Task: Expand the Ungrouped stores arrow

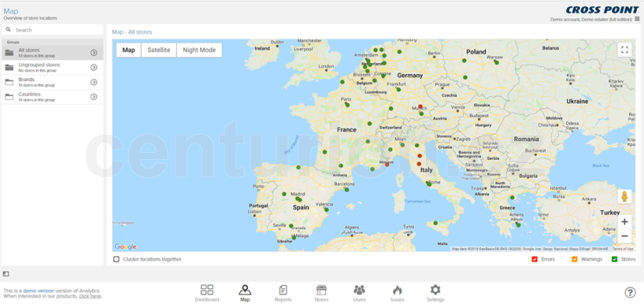Action: coord(94,67)
